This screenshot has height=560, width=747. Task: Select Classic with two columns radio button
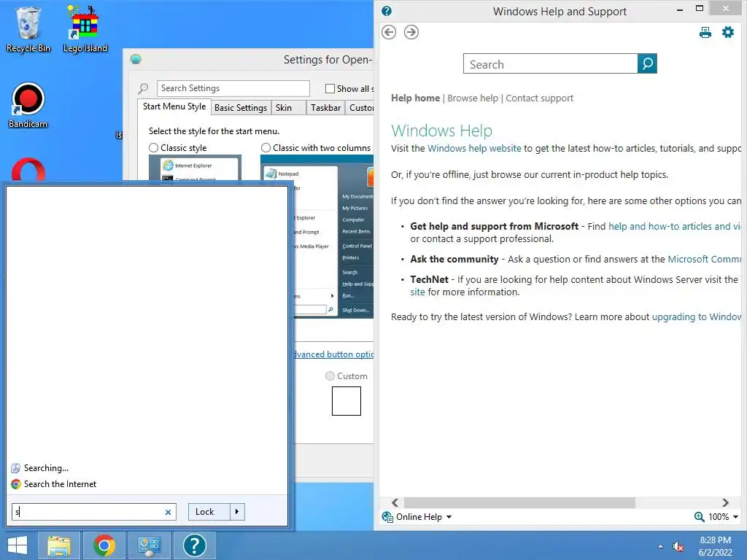pyautogui.click(x=266, y=148)
